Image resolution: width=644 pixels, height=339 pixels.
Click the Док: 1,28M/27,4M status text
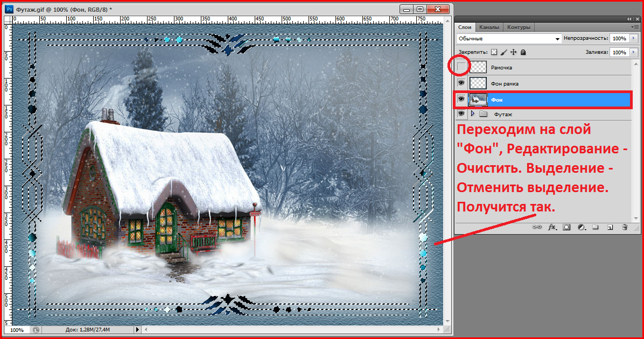coord(87,329)
